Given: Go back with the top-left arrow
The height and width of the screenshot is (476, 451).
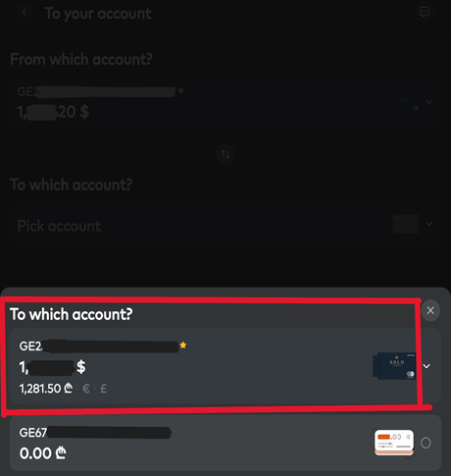Looking at the screenshot, I should pos(24,12).
